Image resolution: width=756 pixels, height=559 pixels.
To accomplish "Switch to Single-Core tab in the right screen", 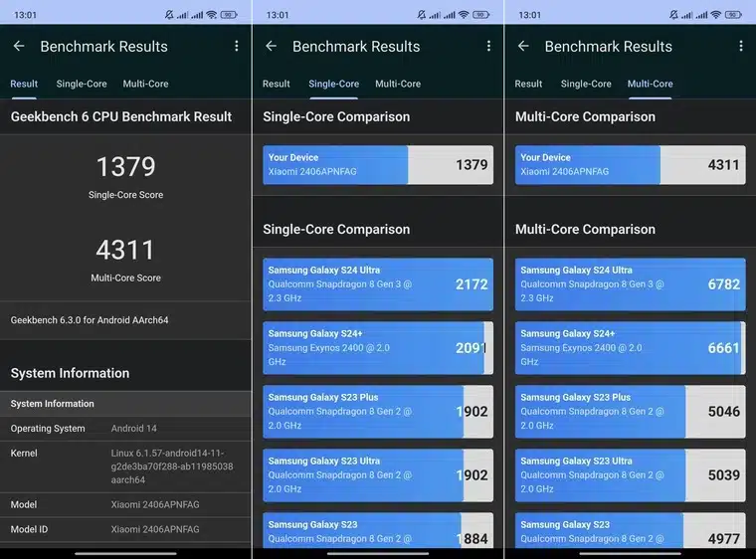I will pos(586,84).
